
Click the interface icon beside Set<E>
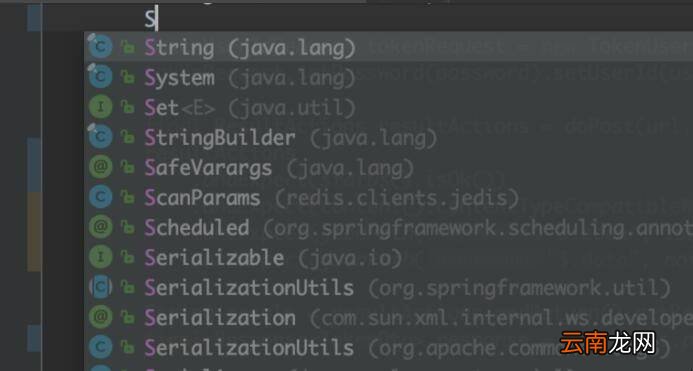[100, 107]
